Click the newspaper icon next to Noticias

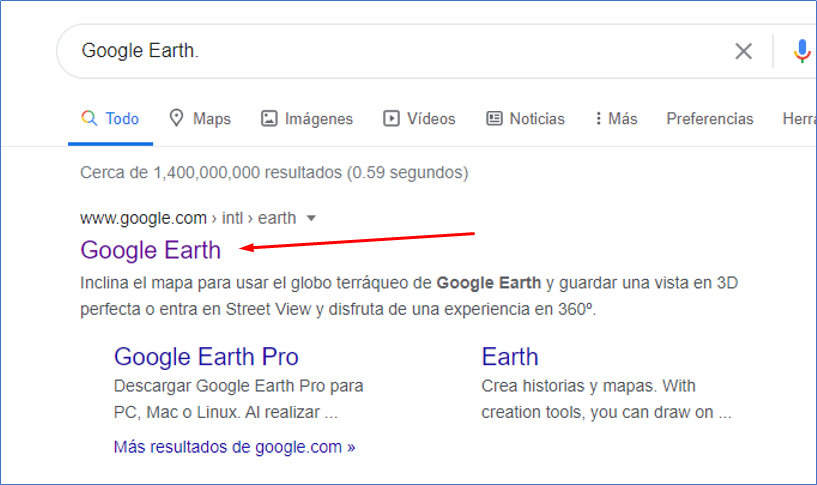pos(494,119)
